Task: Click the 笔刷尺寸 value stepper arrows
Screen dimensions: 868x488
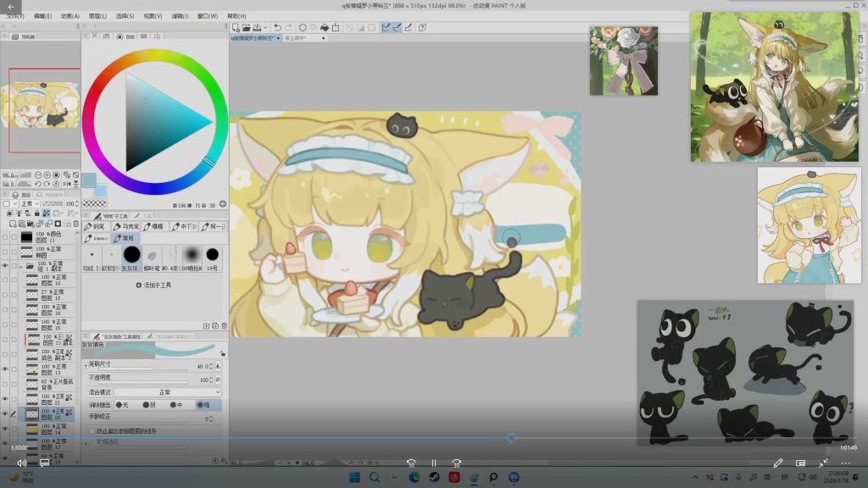Action: coord(211,366)
